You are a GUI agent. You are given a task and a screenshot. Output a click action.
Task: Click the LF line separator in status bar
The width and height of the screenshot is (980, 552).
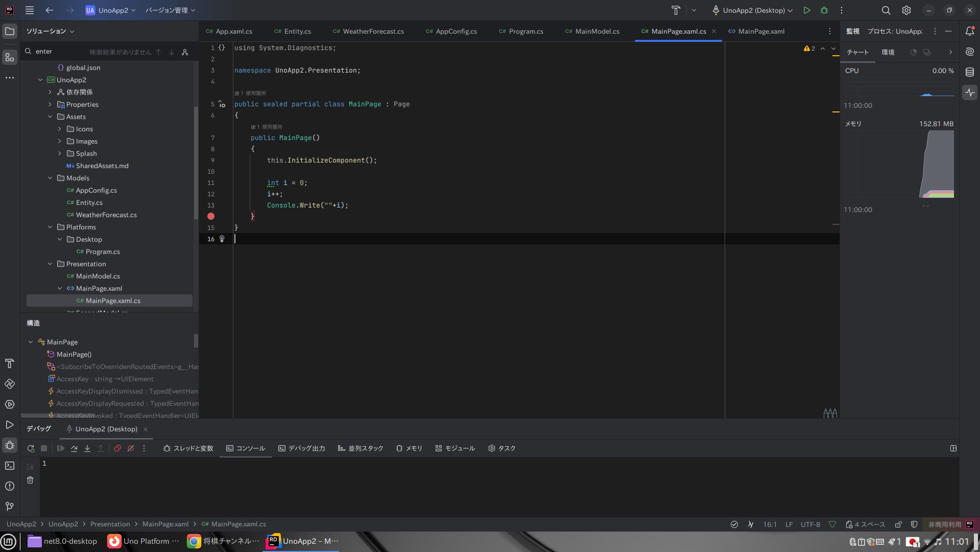(789, 524)
